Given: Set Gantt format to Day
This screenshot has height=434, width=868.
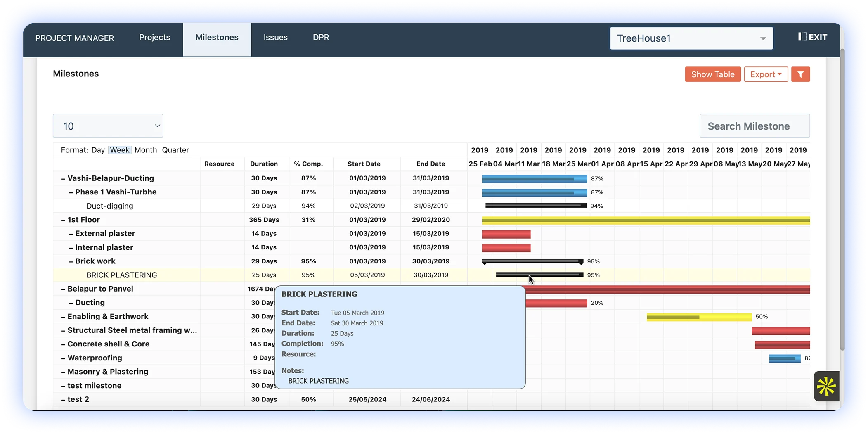Looking at the screenshot, I should [98, 150].
